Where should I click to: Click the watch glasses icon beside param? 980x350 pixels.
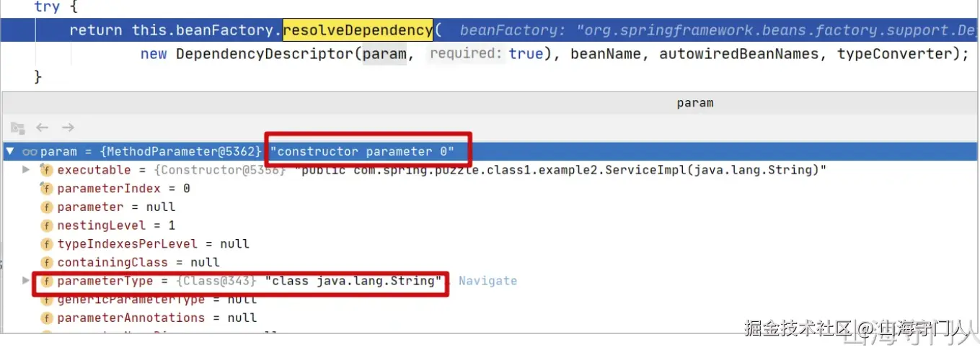[x=30, y=152]
